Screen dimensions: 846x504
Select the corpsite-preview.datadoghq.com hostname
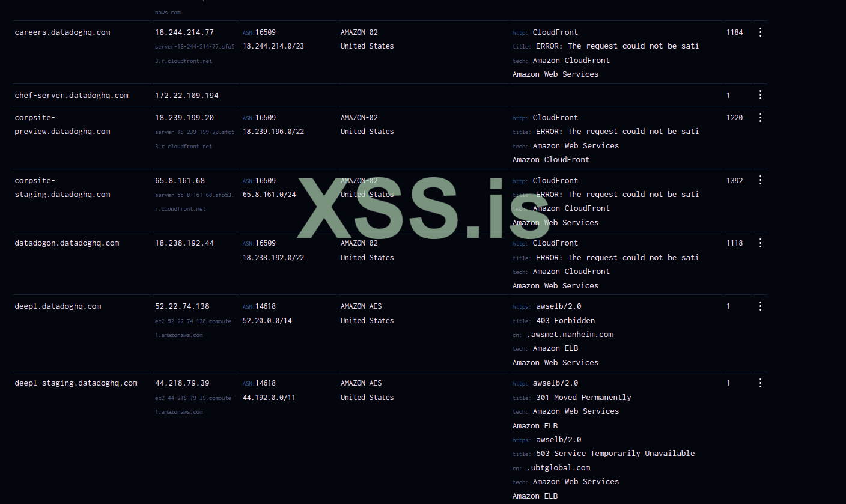[x=62, y=124]
